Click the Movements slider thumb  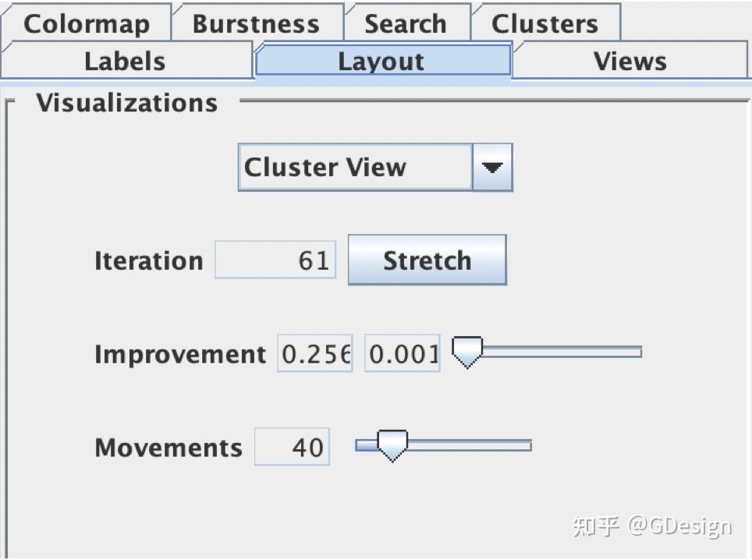click(392, 445)
